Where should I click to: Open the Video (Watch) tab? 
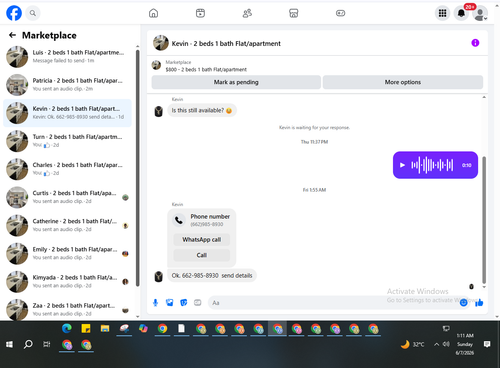(x=200, y=13)
